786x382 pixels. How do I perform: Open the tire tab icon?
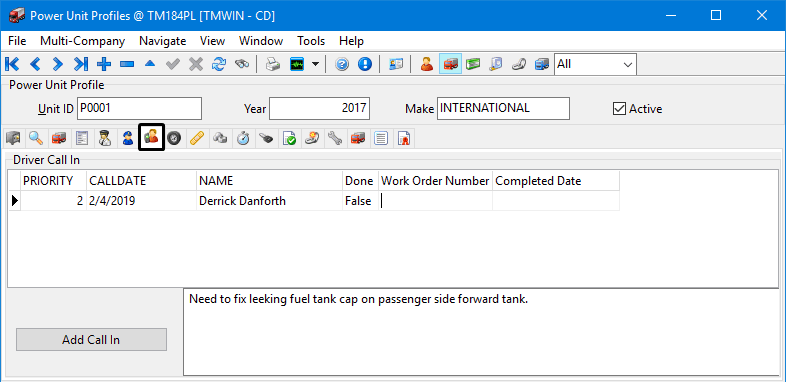pos(174,138)
